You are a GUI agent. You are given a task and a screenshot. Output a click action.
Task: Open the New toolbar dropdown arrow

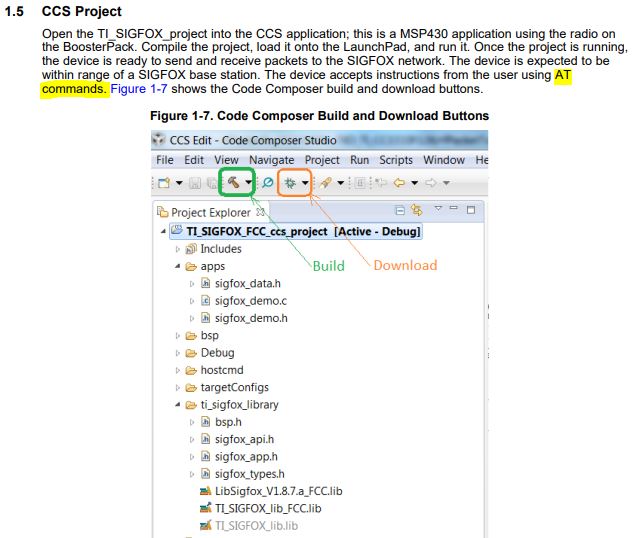pos(179,183)
